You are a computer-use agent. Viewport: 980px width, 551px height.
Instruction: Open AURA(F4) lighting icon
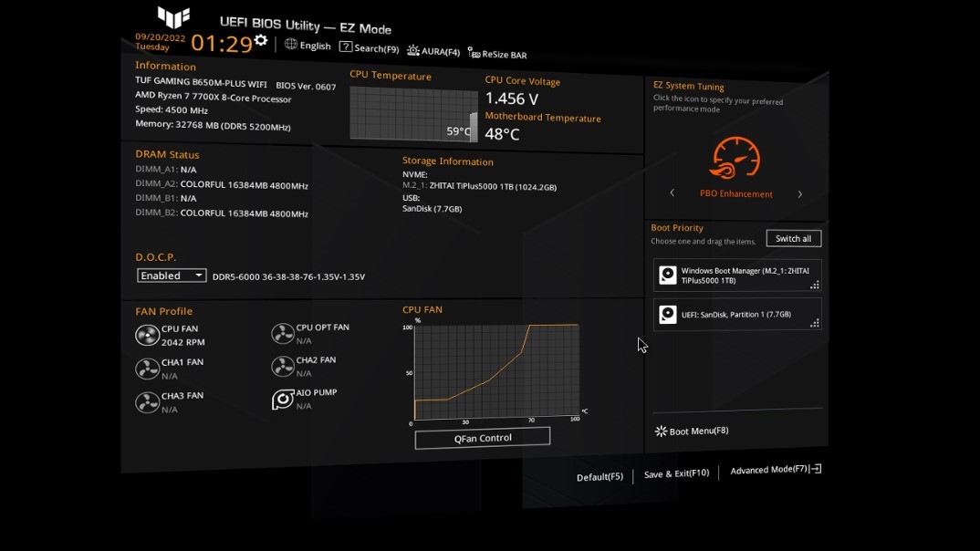pyautogui.click(x=413, y=50)
